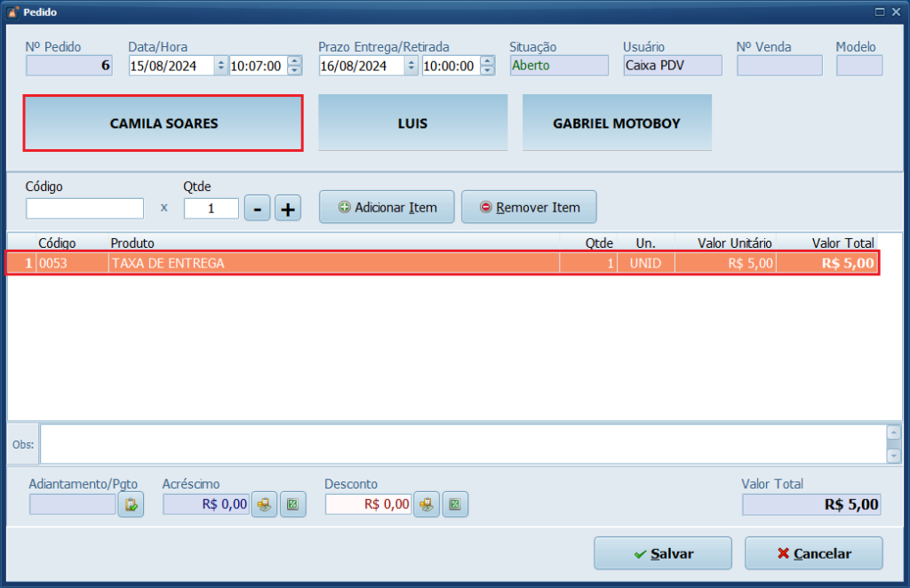Open the Data/Hora date spinner
This screenshot has width=910, height=588.
[x=221, y=66]
